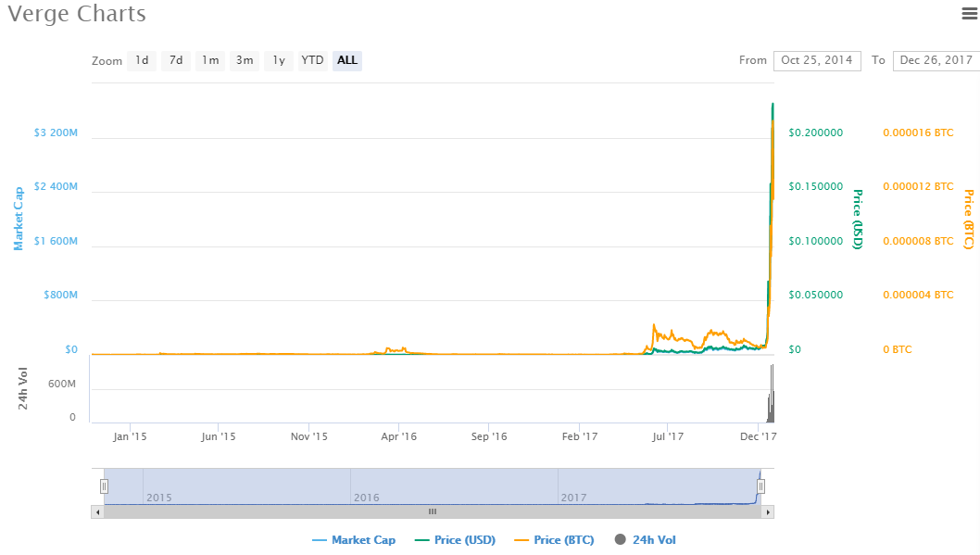Click the horizontal scrollbar thumb grip

tap(433, 511)
